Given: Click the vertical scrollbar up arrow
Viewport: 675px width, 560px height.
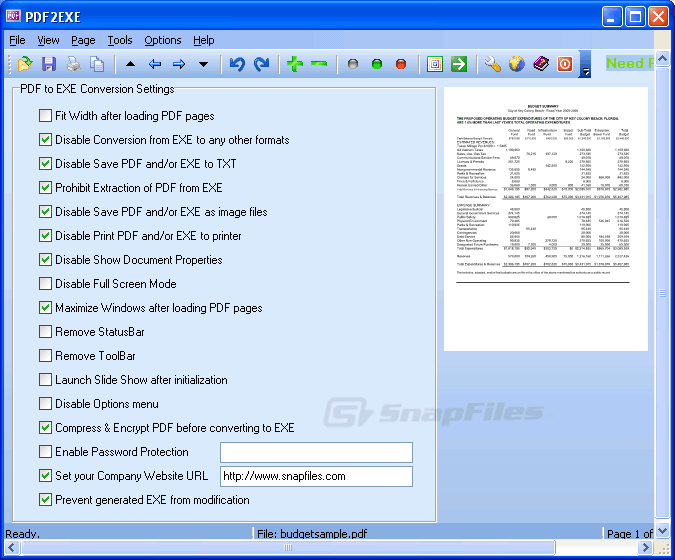Looking at the screenshot, I should pyautogui.click(x=662, y=59).
